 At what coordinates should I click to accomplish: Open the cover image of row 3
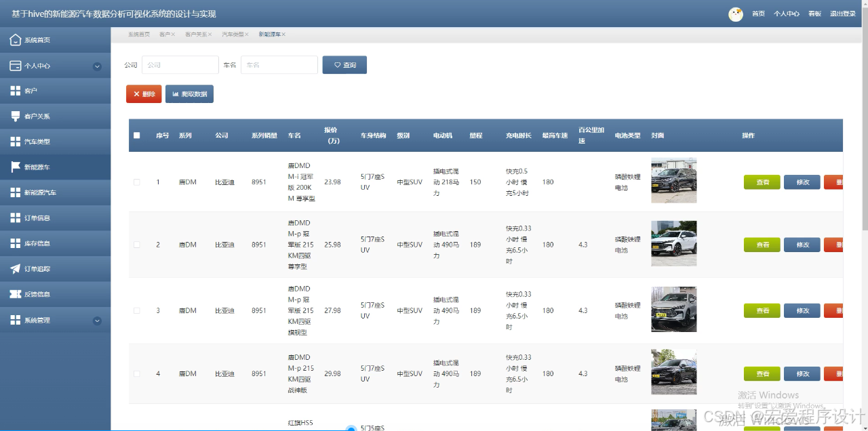tap(673, 309)
